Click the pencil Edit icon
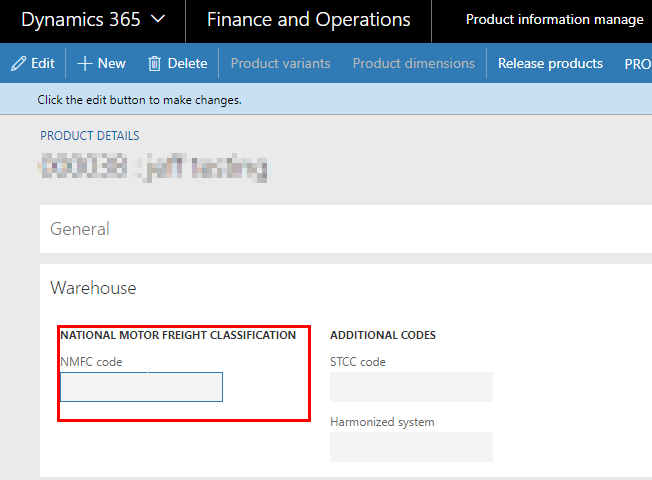Viewport: 652px width, 480px height. [x=18, y=63]
